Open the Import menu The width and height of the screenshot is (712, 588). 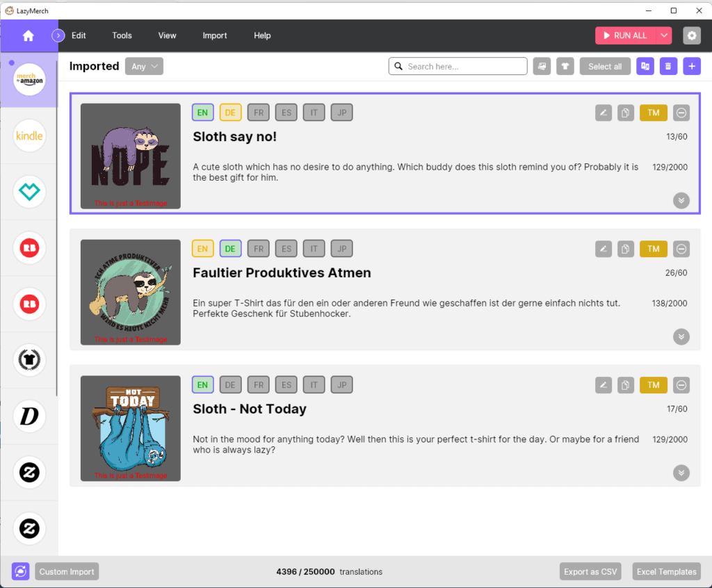[215, 35]
